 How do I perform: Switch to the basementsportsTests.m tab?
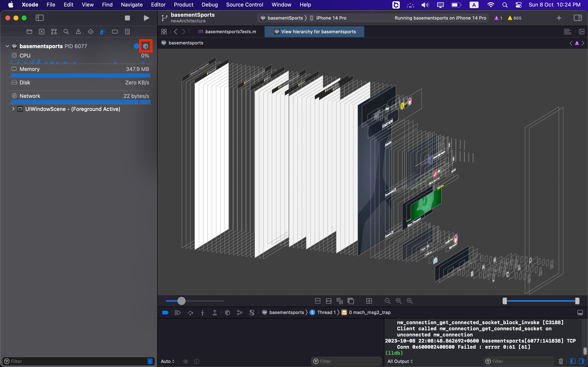[230, 32]
